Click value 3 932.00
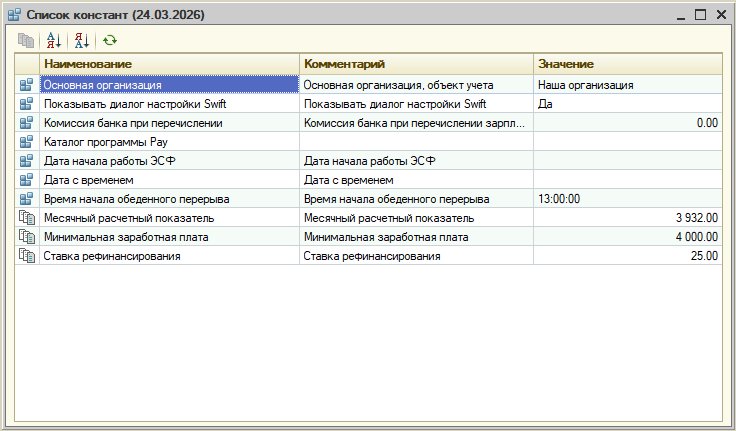 click(x=628, y=218)
